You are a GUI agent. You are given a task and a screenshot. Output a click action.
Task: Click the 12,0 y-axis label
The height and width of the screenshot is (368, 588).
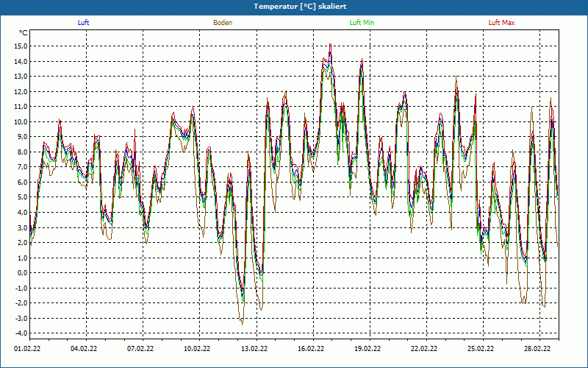click(21, 91)
